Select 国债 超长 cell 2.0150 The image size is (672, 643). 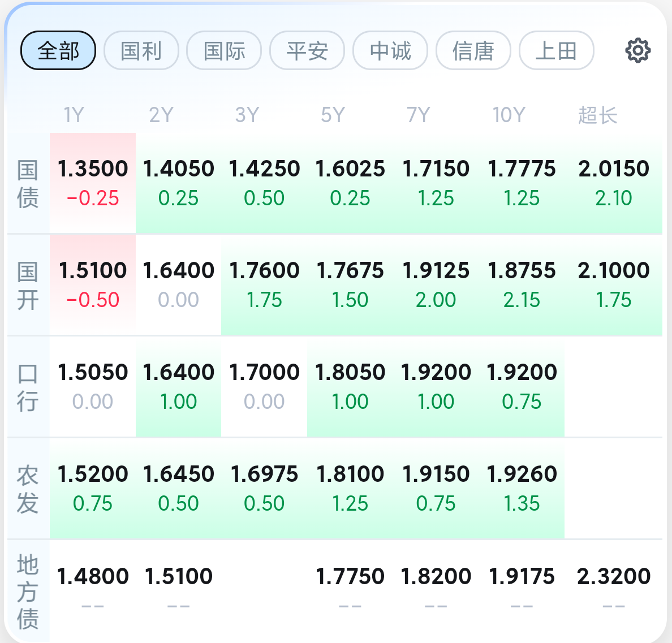coord(613,183)
